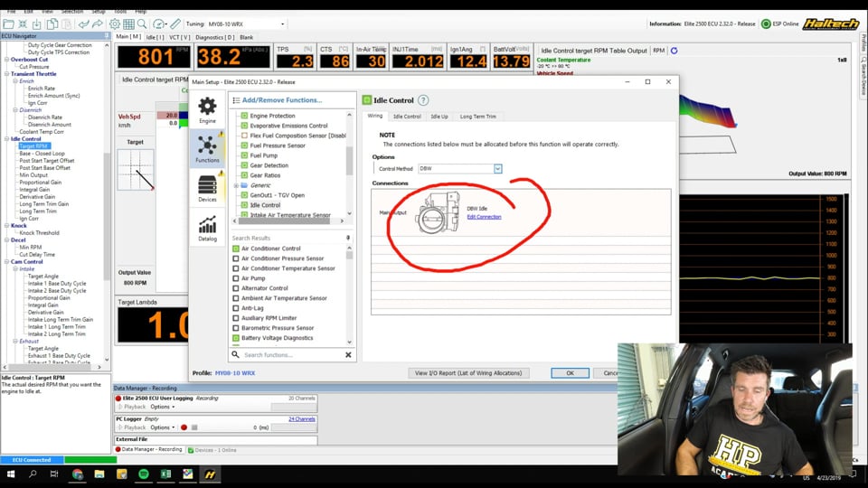Enable Anti-Lag checkbox
The image size is (868, 488).
tap(236, 308)
